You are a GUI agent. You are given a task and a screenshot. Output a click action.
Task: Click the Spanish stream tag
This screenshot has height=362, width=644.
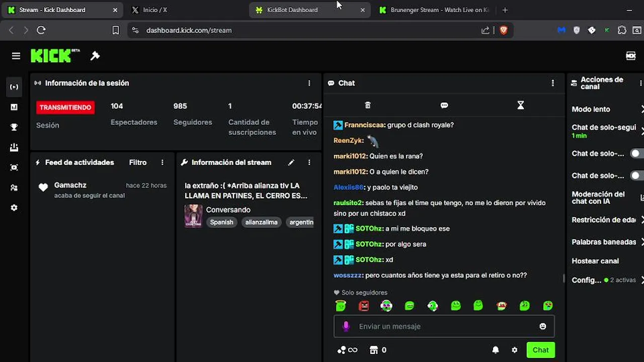(222, 222)
